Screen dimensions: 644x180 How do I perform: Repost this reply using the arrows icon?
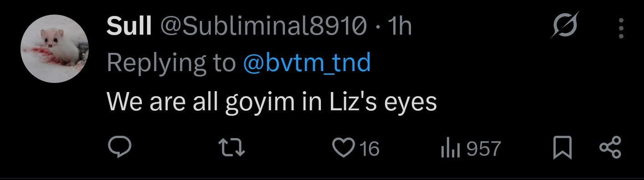pyautogui.click(x=232, y=149)
